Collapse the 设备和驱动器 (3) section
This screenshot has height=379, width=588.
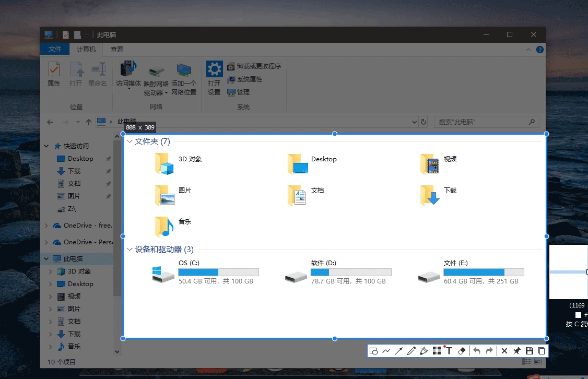coord(128,250)
